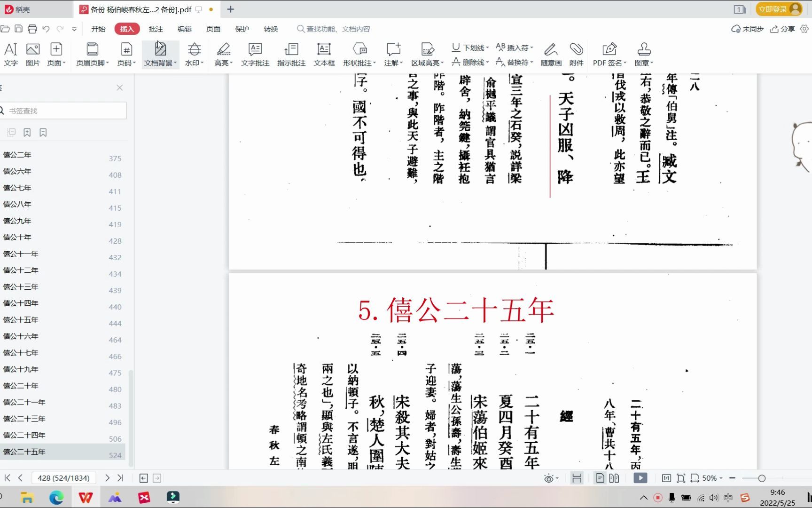Viewport: 812px width, 508px height.
Task: Switch to the 编辑 tab
Action: click(184, 29)
